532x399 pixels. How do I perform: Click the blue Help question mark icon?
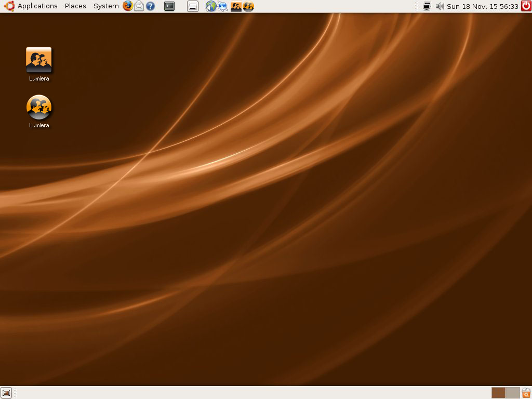(x=150, y=6)
